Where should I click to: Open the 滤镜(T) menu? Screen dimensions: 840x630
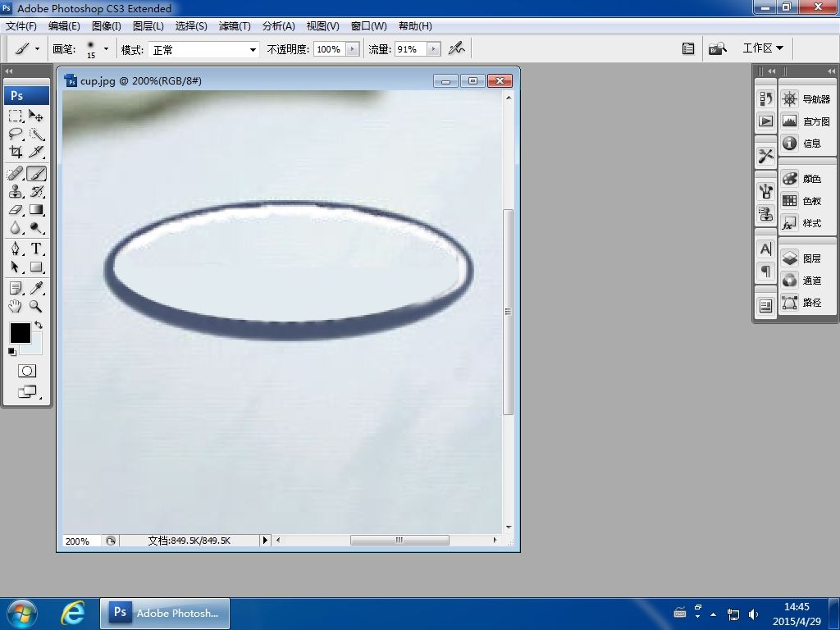235,25
